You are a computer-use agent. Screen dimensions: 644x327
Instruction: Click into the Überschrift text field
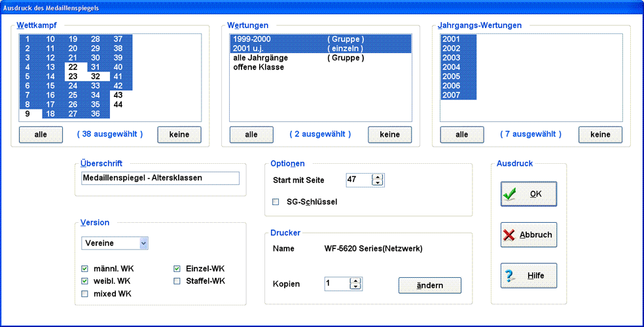click(160, 178)
